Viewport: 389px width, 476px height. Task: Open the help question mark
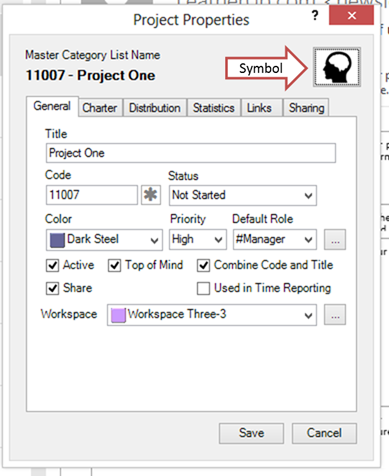tap(315, 15)
